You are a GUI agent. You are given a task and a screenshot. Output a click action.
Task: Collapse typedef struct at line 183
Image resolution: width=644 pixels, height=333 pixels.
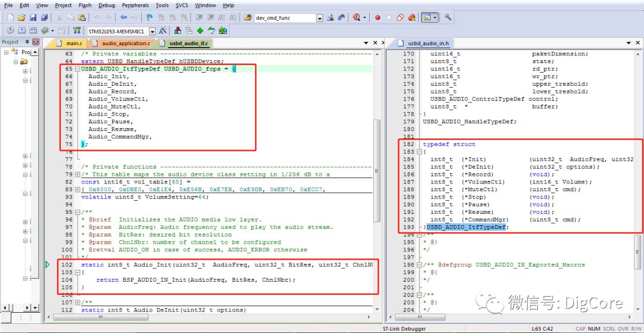pos(419,152)
